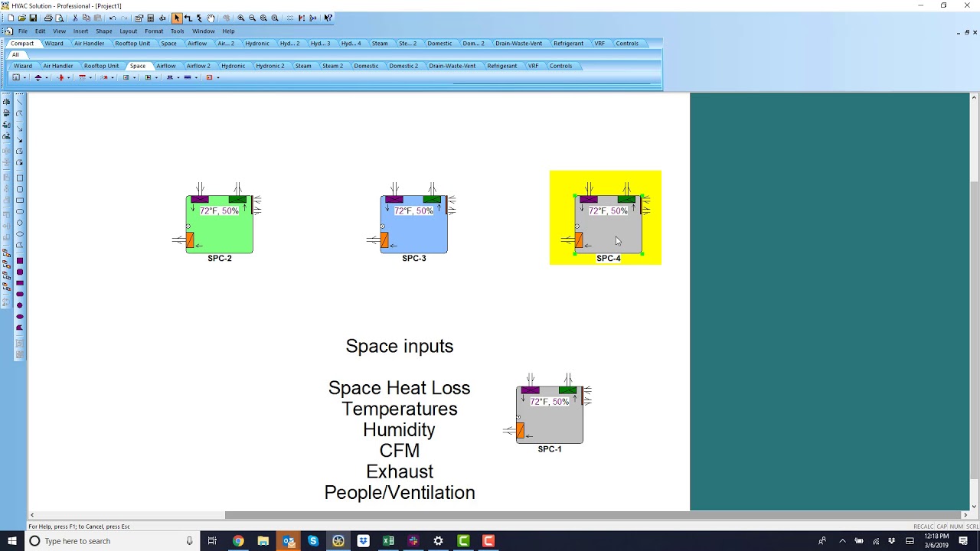The height and width of the screenshot is (551, 980).
Task: Click the Print icon
Action: pyautogui.click(x=48, y=18)
